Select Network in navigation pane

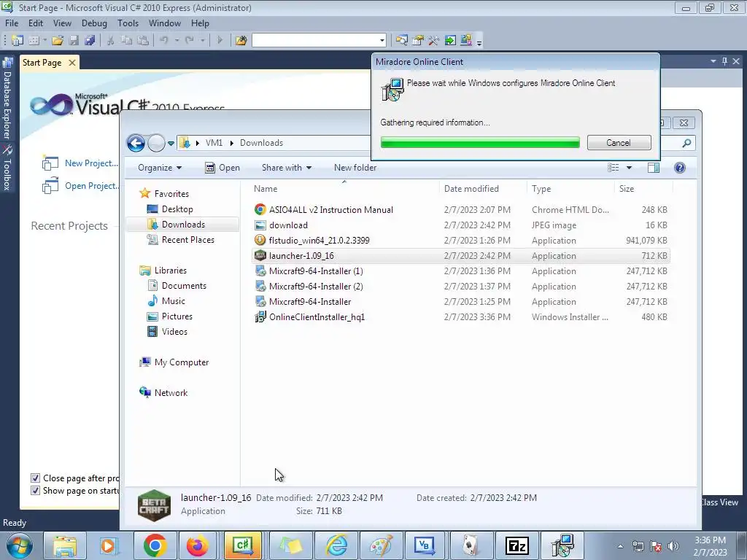point(171,393)
